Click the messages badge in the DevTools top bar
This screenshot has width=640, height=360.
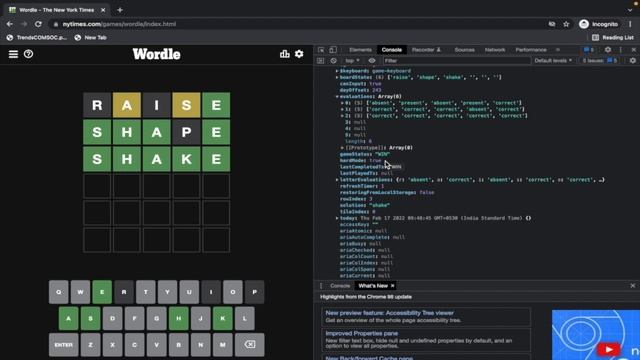pos(589,50)
